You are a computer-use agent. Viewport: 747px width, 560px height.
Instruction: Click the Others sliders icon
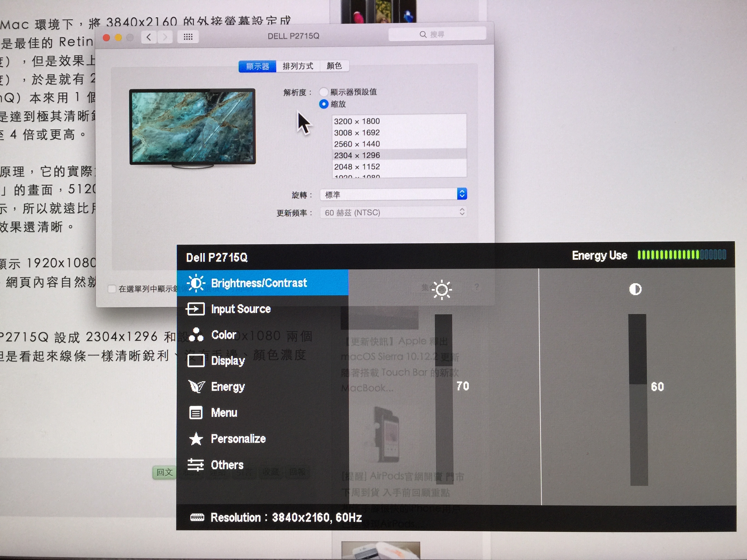(x=195, y=465)
